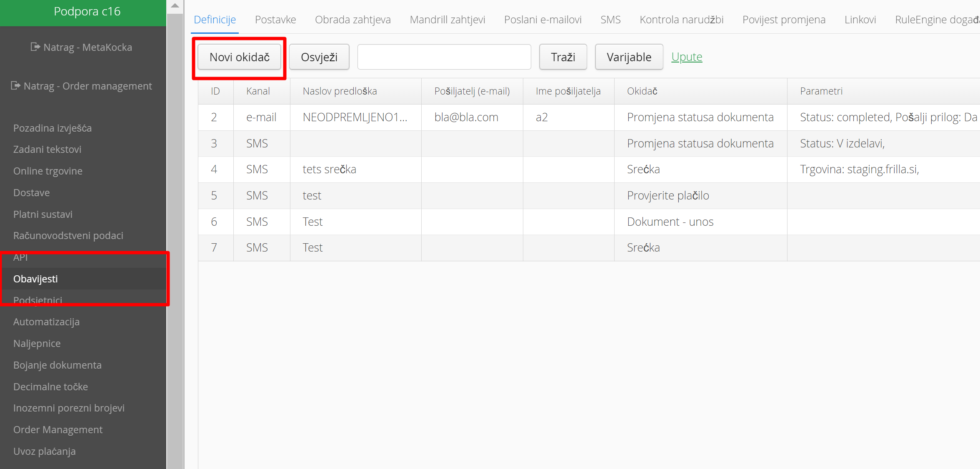This screenshot has width=980, height=469.
Task: Open the Naljepnice sidebar item
Action: pos(37,343)
